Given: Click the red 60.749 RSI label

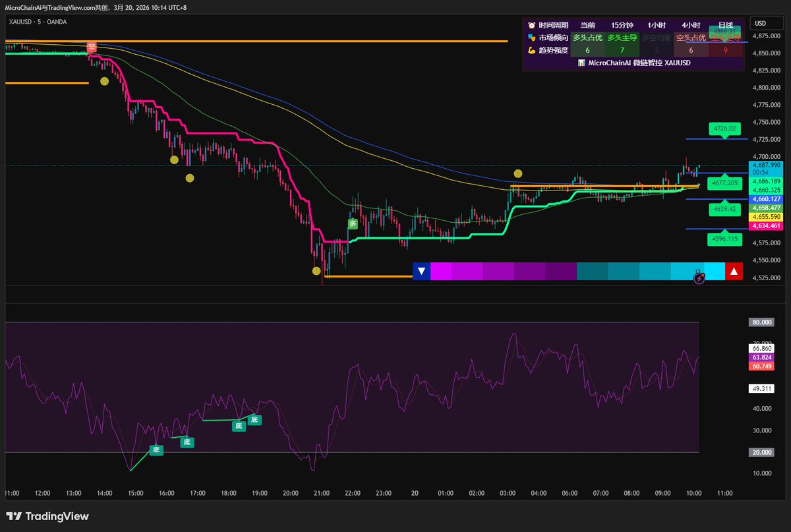Looking at the screenshot, I should coord(761,366).
